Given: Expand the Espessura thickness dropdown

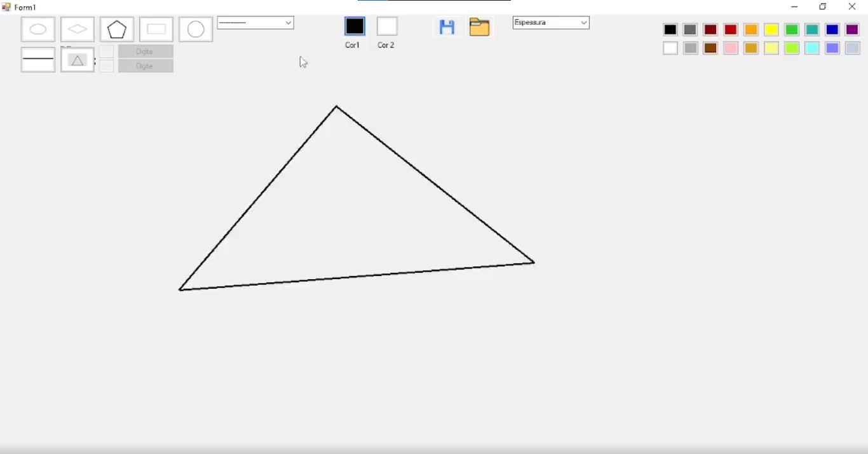Looking at the screenshot, I should (551, 23).
